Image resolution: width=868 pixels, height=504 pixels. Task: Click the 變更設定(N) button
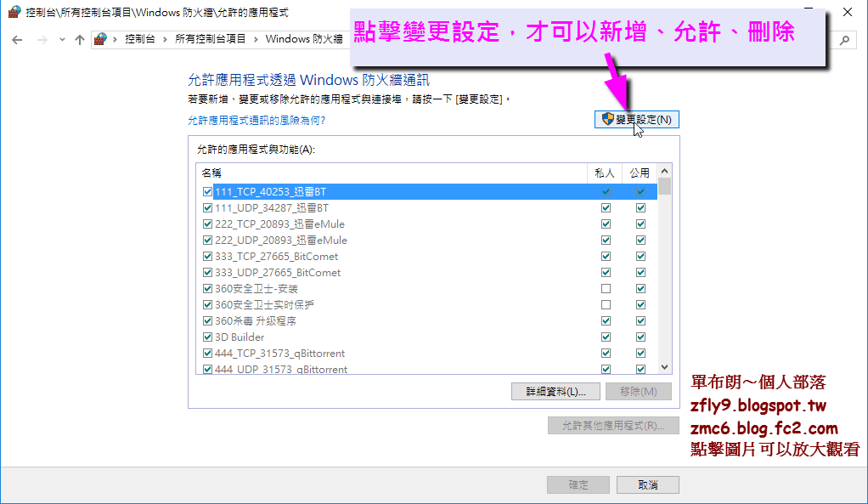click(x=637, y=120)
